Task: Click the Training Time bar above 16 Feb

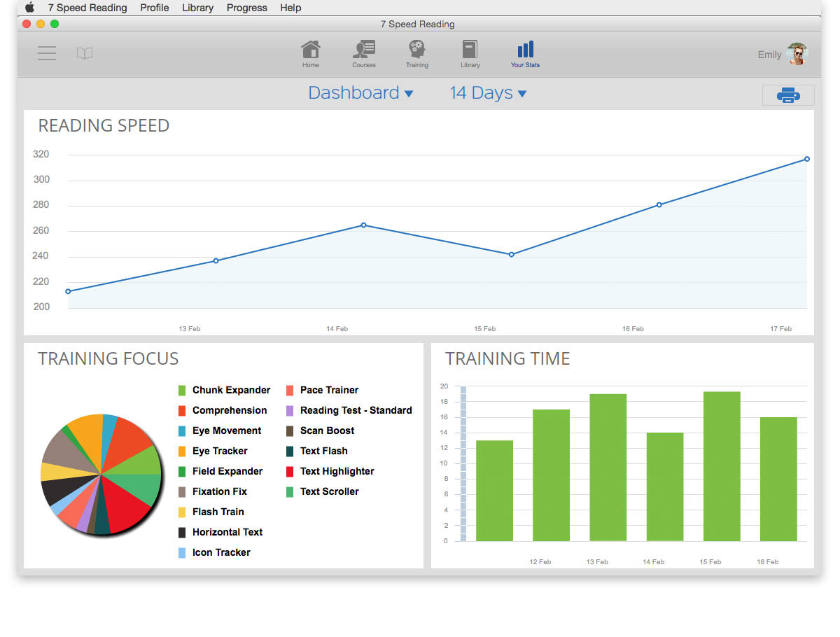Action: [x=778, y=479]
